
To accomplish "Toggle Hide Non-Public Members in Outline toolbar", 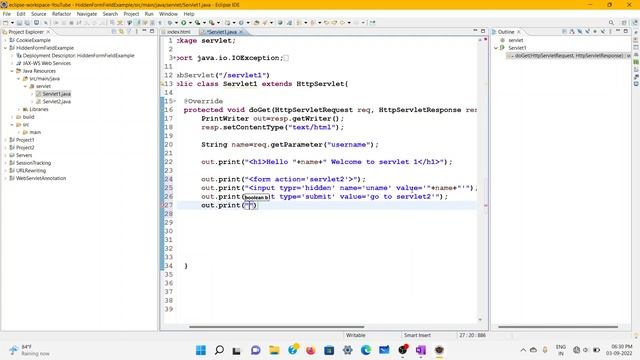I will [x=595, y=31].
